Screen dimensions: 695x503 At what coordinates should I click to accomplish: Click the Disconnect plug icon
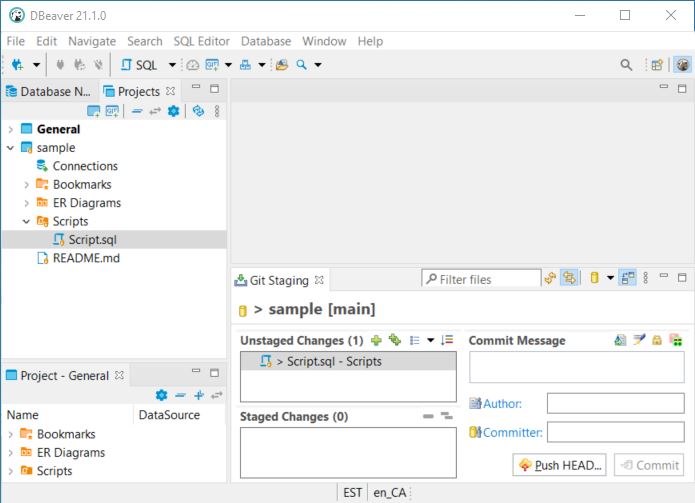point(98,65)
